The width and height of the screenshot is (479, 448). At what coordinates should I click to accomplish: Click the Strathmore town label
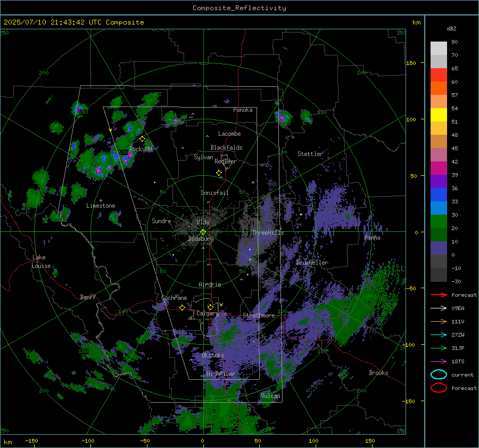coord(259,315)
